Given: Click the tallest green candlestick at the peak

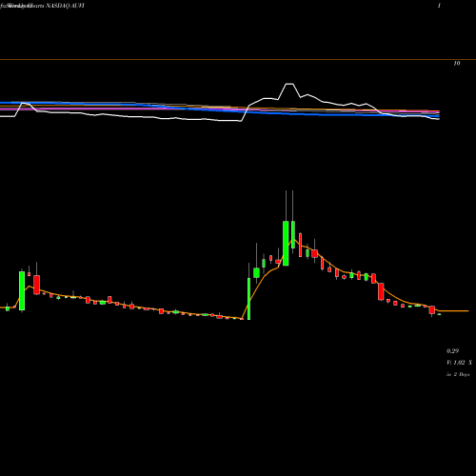Looking at the screenshot, I should click(x=286, y=243).
